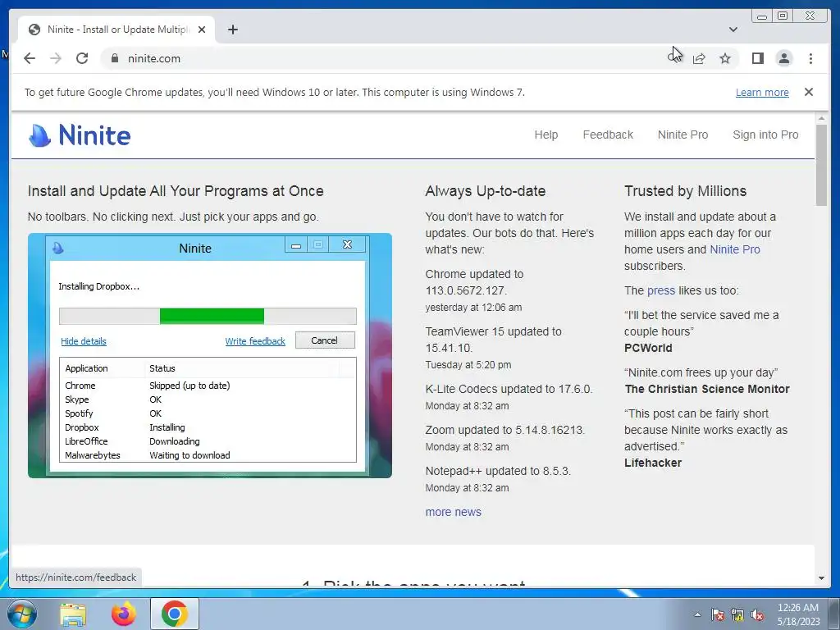This screenshot has width=840, height=630.
Task: Open the taskbar clock and date
Action: tap(798, 614)
